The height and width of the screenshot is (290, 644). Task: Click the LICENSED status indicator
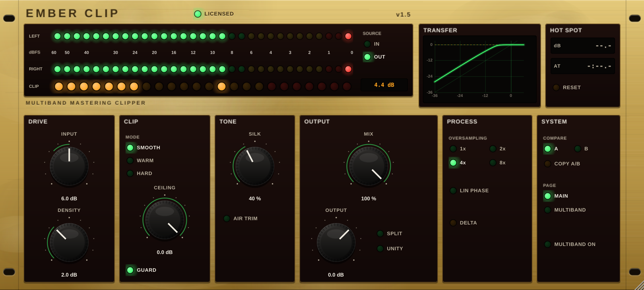(x=214, y=14)
